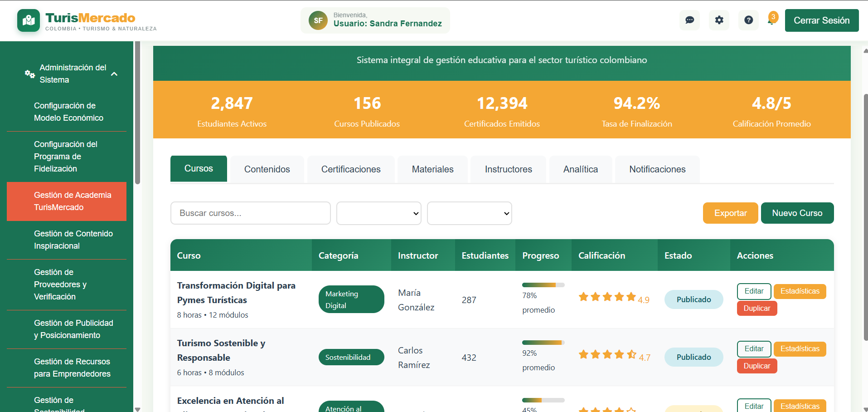Open the settings gear icon

click(719, 20)
